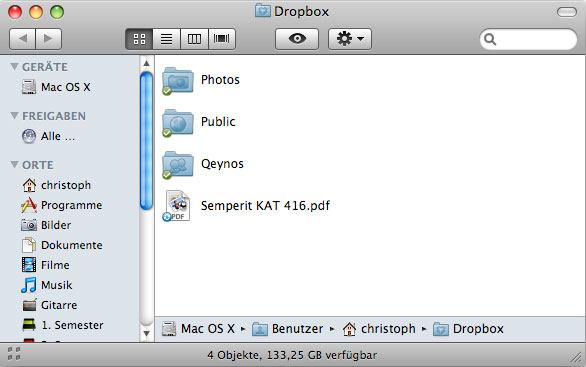
Task: Collapse the ORTE section
Action: click(14, 164)
